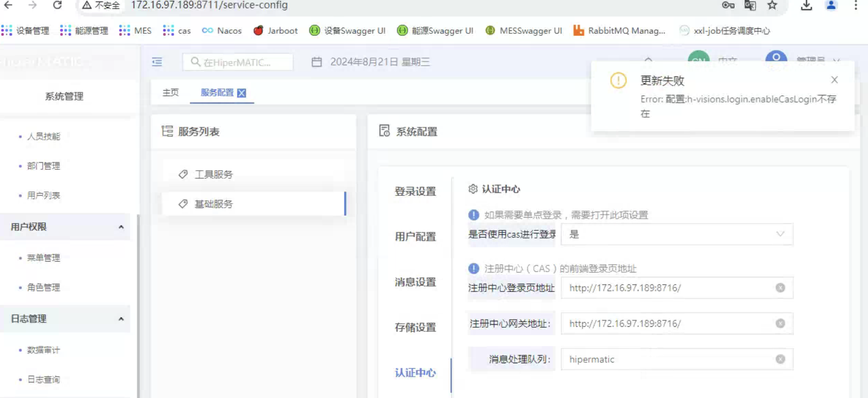This screenshot has width=868, height=398.
Task: Open 数据审计 in sidebar
Action: (43, 350)
